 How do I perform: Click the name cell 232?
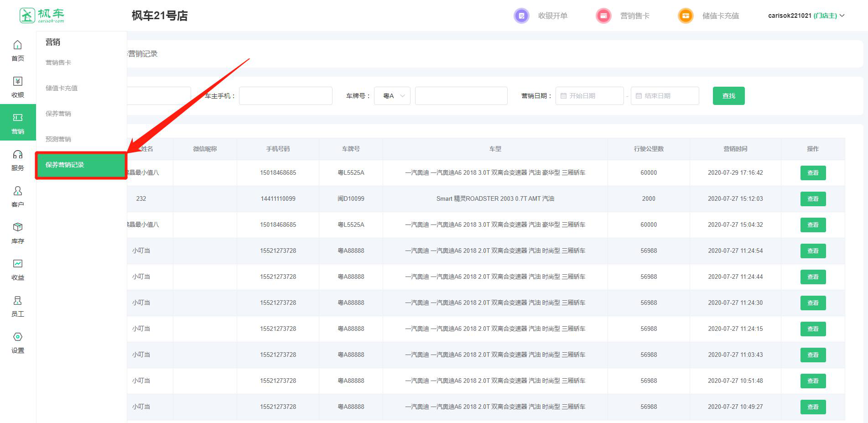[141, 198]
